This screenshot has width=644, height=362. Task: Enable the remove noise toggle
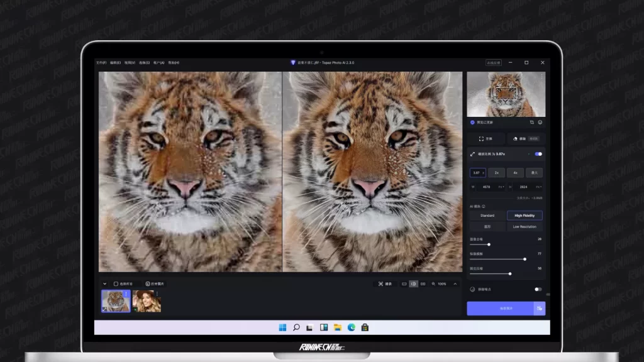coord(538,289)
